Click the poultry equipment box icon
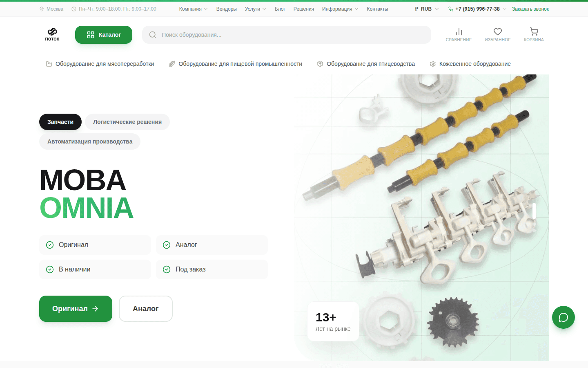The width and height of the screenshot is (588, 368). [x=320, y=64]
